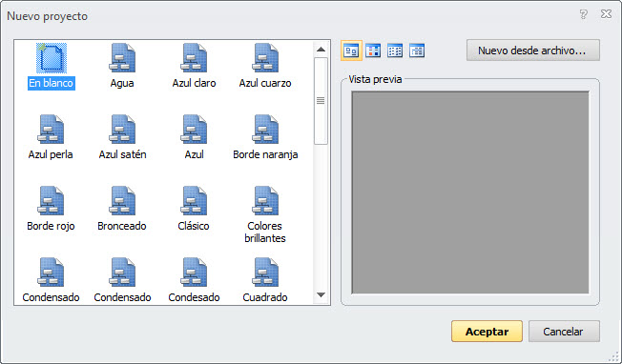Screen dimensions: 622x364
Task: Click the scroll down arrow of template list
Action: pos(321,295)
